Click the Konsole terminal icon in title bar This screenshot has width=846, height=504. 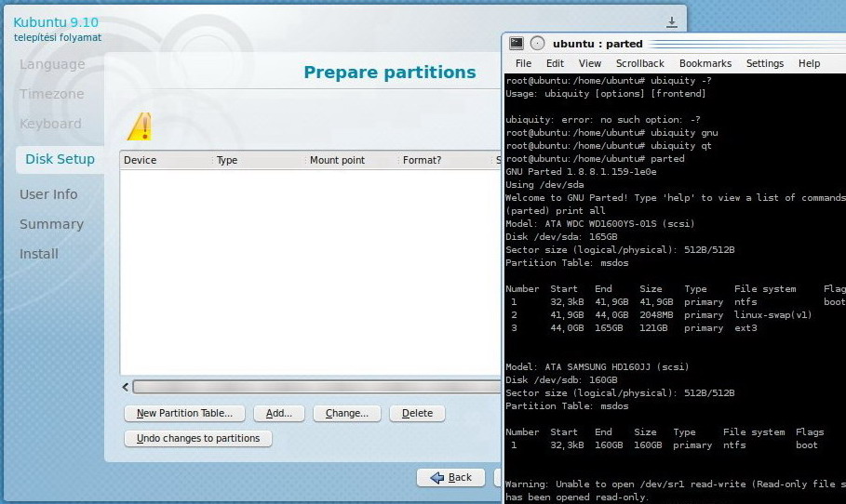point(517,44)
